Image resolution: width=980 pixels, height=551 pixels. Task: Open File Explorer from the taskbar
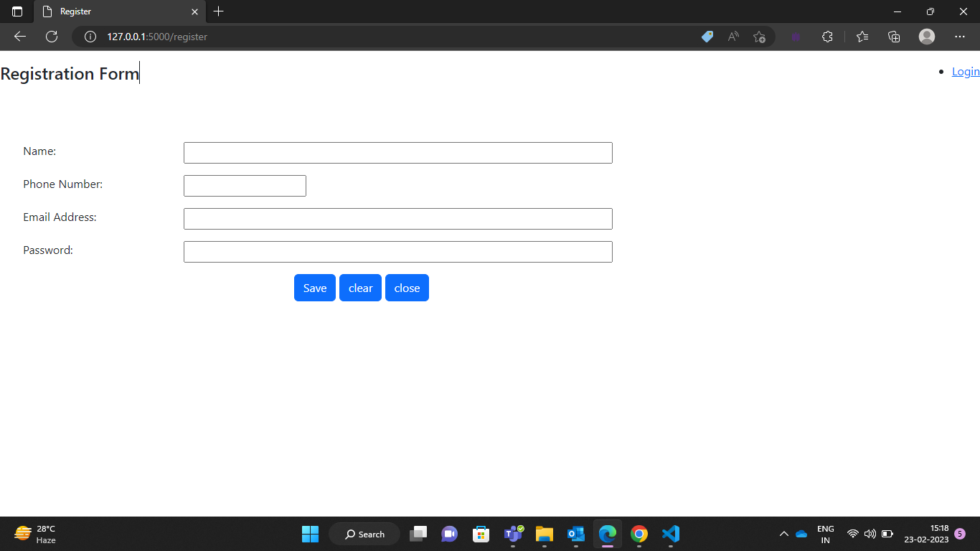coord(544,534)
